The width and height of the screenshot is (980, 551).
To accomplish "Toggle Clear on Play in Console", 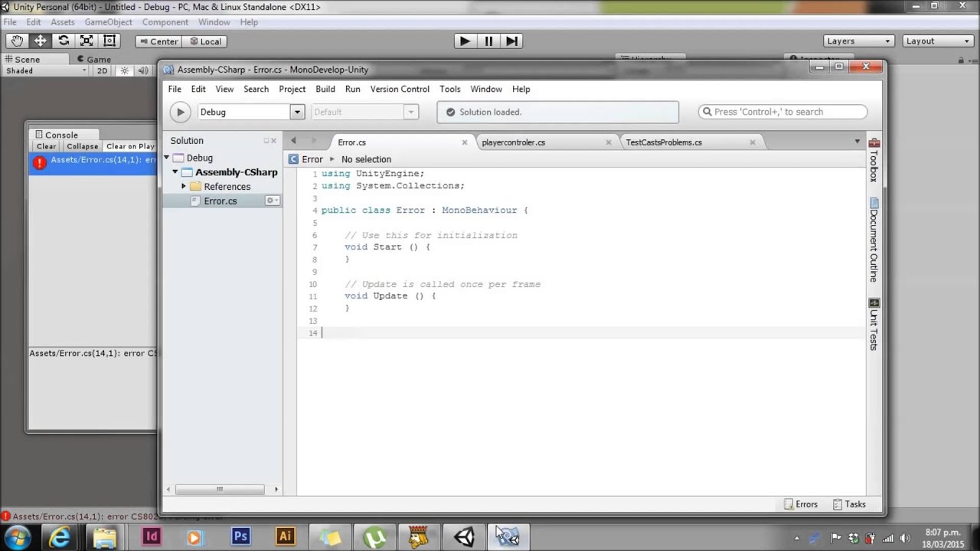I will [130, 146].
